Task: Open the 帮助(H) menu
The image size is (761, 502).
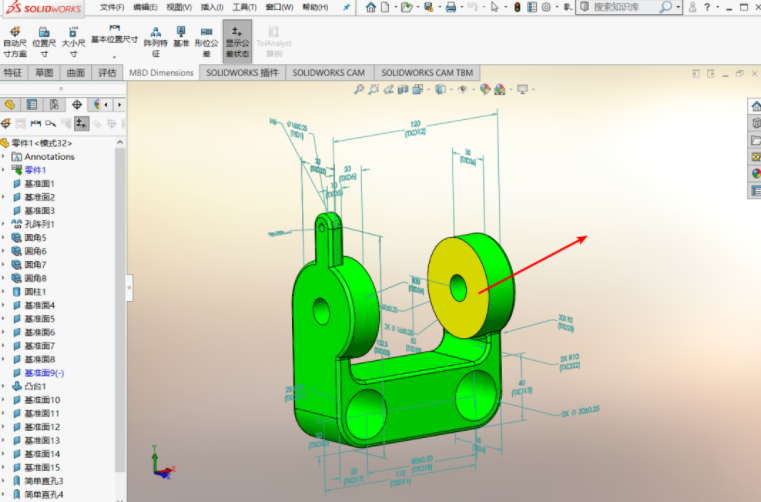Action: tap(315, 7)
